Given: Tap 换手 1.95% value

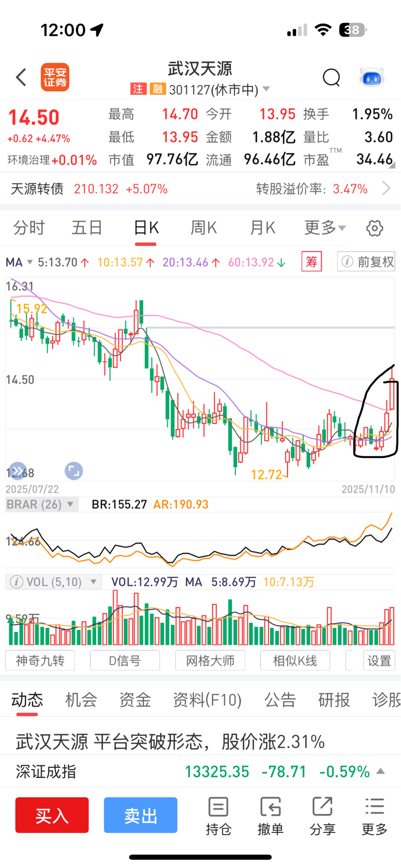Looking at the screenshot, I should click(x=372, y=114).
